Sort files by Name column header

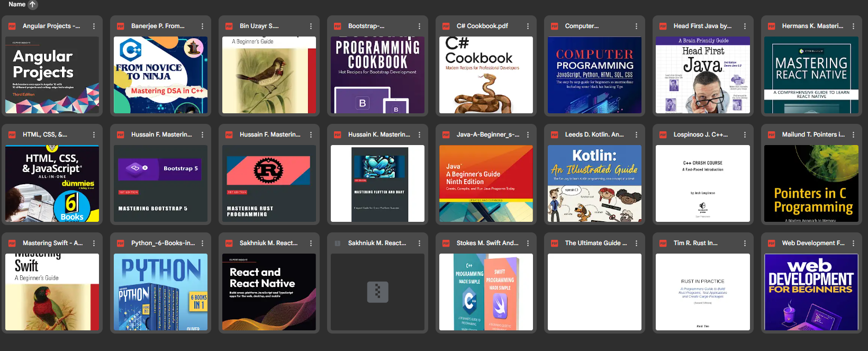tap(17, 4)
